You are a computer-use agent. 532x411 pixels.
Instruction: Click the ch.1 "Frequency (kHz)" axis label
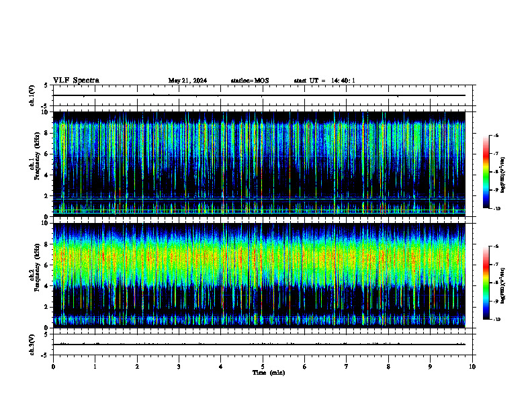37,156
